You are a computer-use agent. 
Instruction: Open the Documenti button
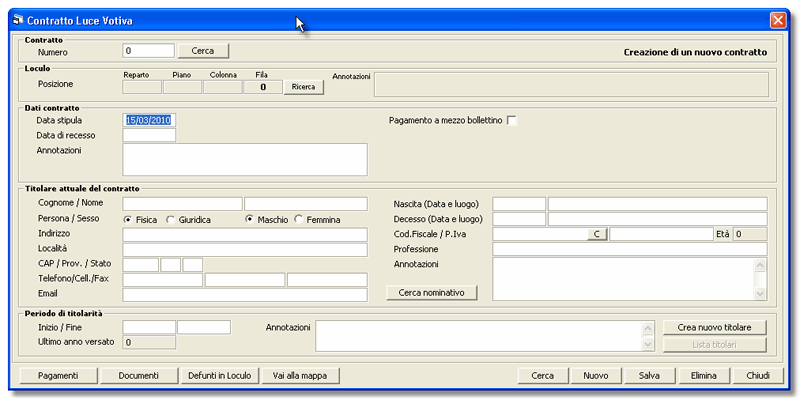point(139,376)
